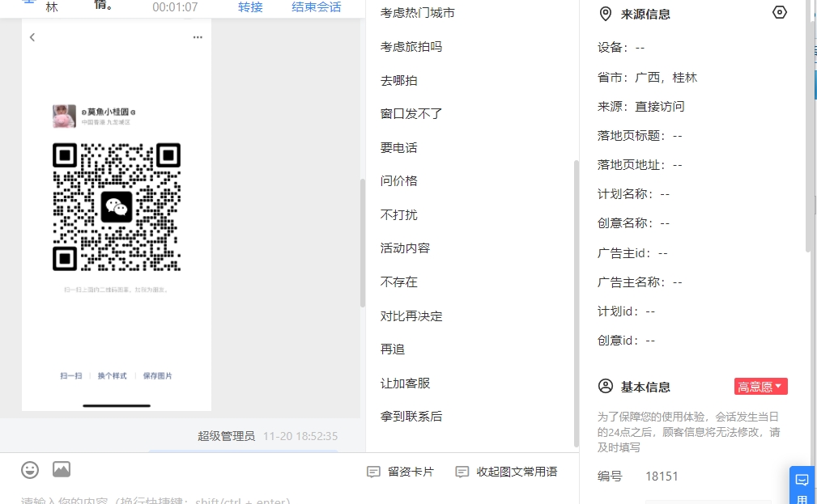Screen dimensions: 817x504
Task: Click the 收起图文常用语 icon
Action: pyautogui.click(x=462, y=472)
